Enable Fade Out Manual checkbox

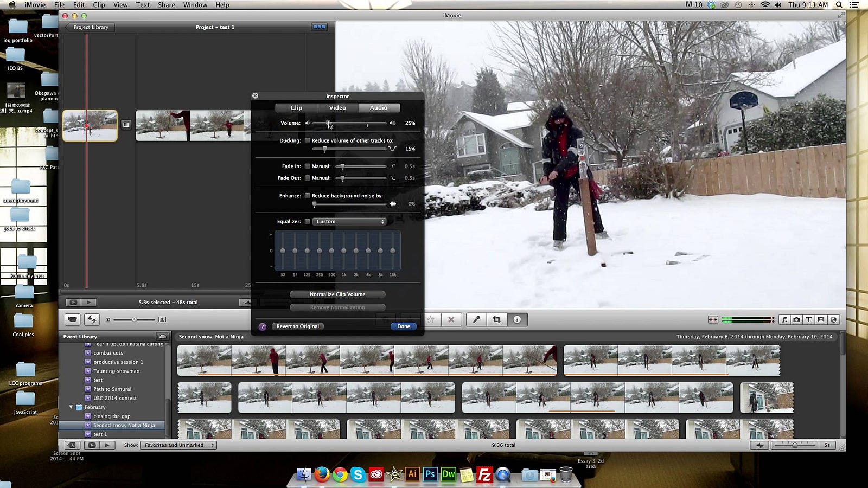pos(308,178)
